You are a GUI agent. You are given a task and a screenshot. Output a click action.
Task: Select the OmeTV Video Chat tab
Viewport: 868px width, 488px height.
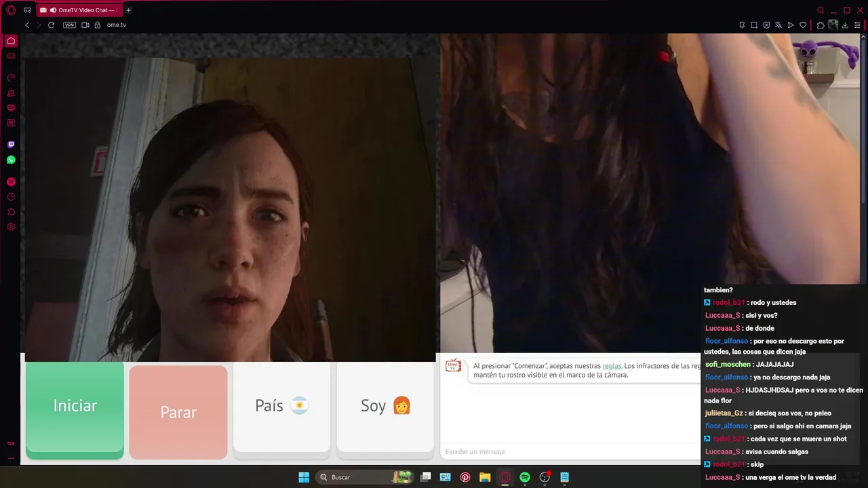point(78,10)
